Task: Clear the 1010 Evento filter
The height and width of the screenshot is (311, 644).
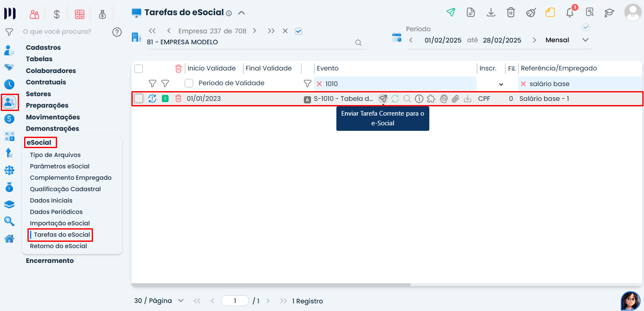Action: (x=319, y=84)
